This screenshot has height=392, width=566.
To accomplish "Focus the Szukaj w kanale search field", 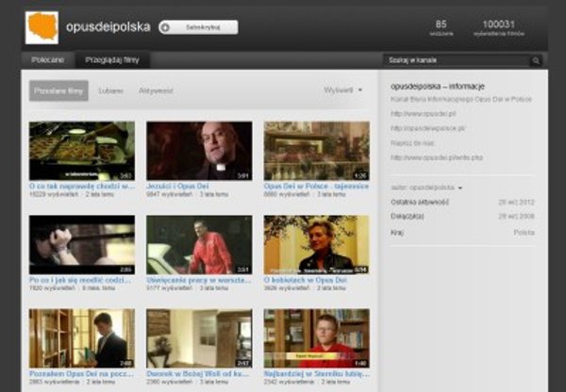I will click(x=458, y=60).
